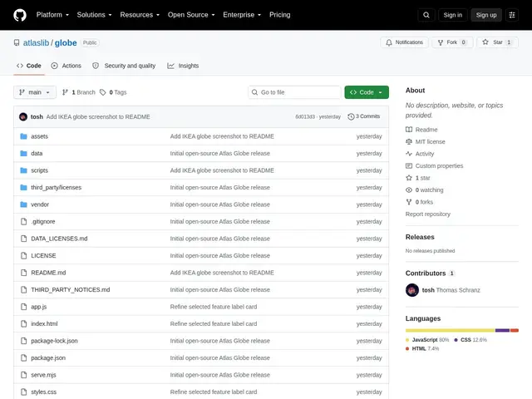532x399 pixels.
Task: Expand the Resources menu
Action: [140, 15]
